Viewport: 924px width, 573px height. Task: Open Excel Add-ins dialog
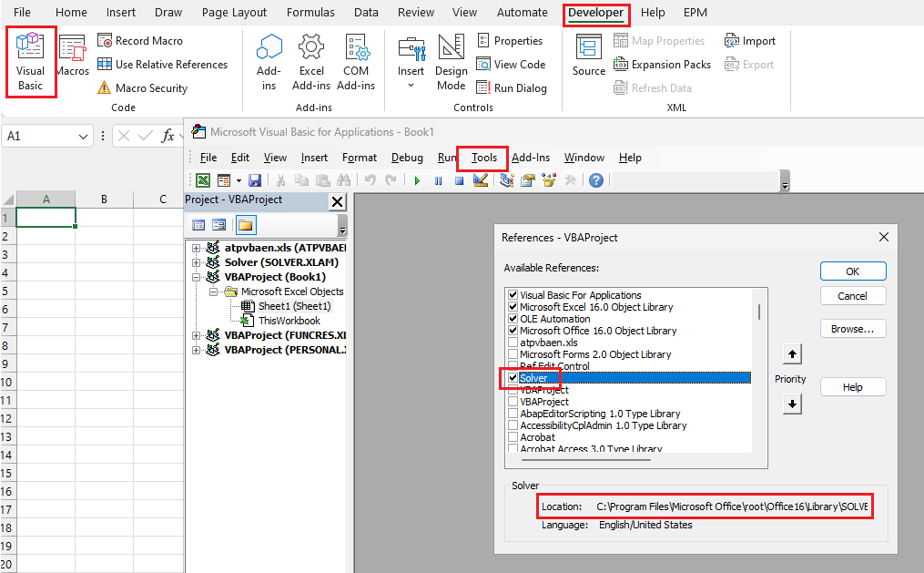coord(311,62)
